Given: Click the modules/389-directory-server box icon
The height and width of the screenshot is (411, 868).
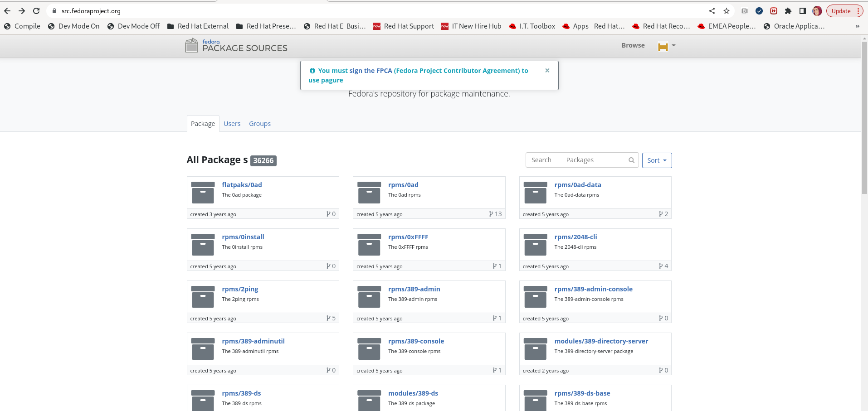Looking at the screenshot, I should 536,349.
